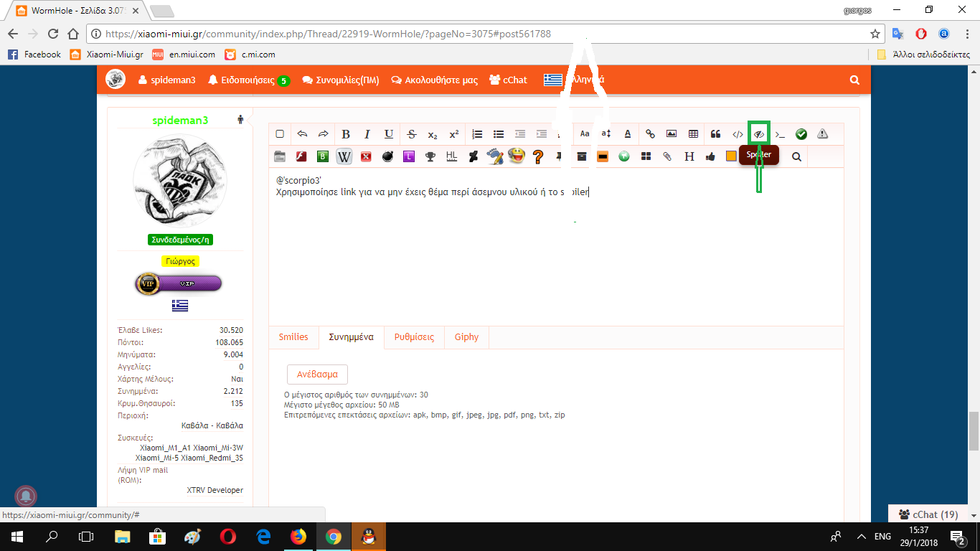This screenshot has height=551, width=980.
Task: Insert an image into the post
Action: click(x=672, y=134)
